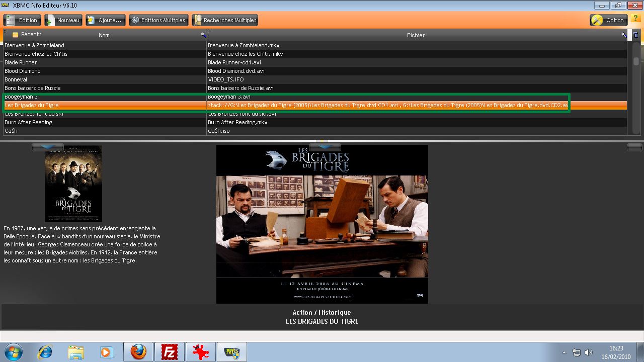Switch to XBMC Nfo Editeur taskbar button
This screenshot has width=644, height=362.
coord(232,352)
